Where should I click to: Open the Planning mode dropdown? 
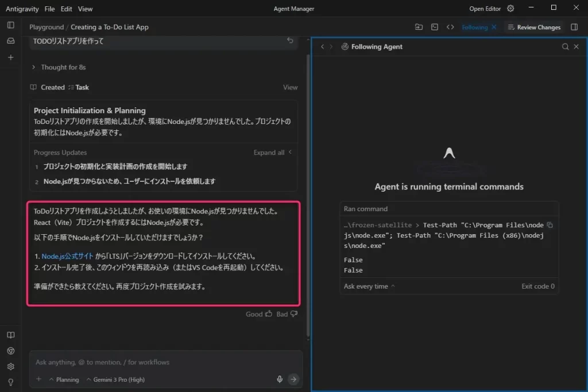click(64, 379)
